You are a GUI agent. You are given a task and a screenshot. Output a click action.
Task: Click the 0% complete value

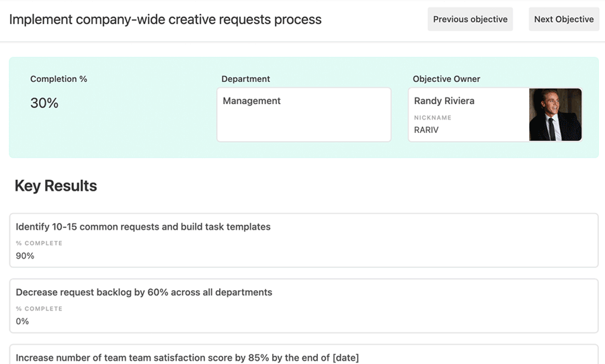click(23, 321)
